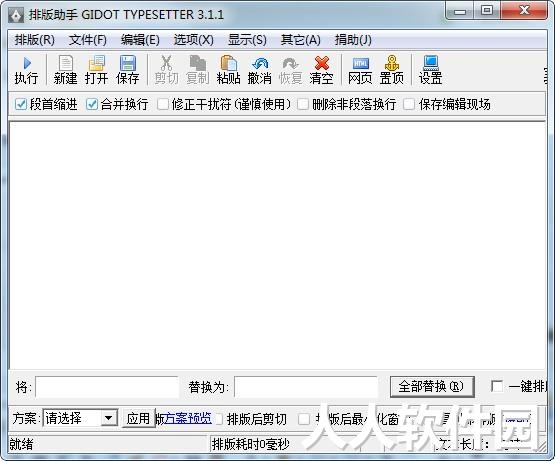Uncheck the 段首缩进 checkbox
This screenshot has height=461, width=555.
tap(21, 104)
